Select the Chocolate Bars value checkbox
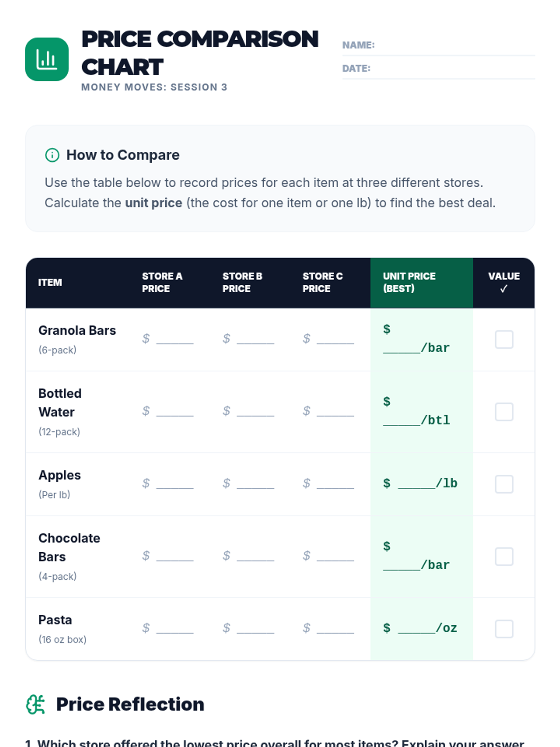The width and height of the screenshot is (560, 747). pos(504,557)
